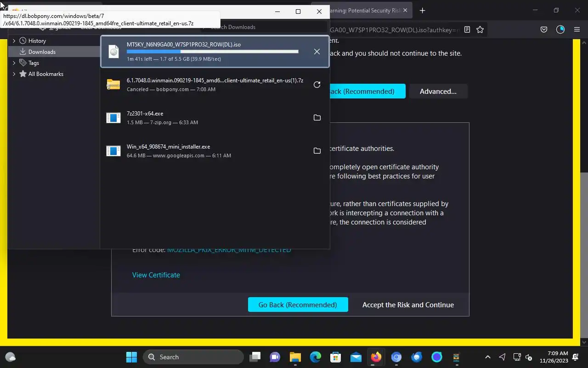Show hidden system tray icons
588x368 pixels.
488,357
